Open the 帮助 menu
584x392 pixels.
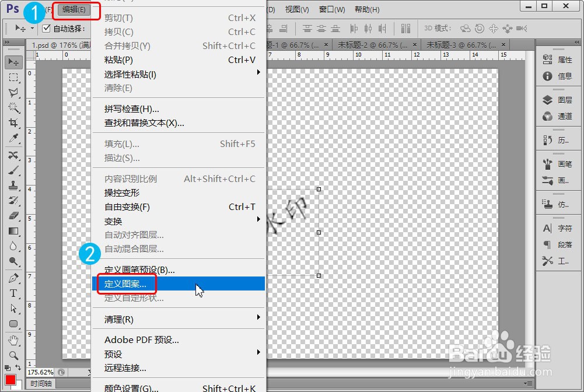[x=367, y=10]
